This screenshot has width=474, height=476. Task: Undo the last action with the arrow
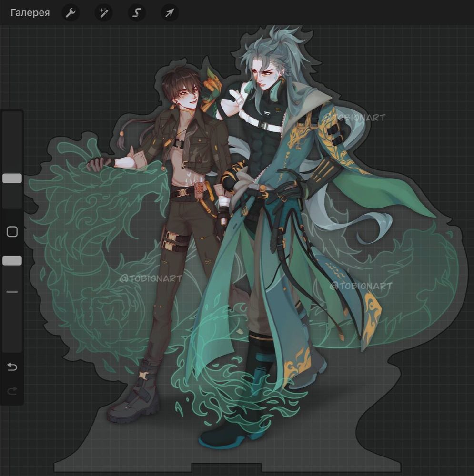12,367
